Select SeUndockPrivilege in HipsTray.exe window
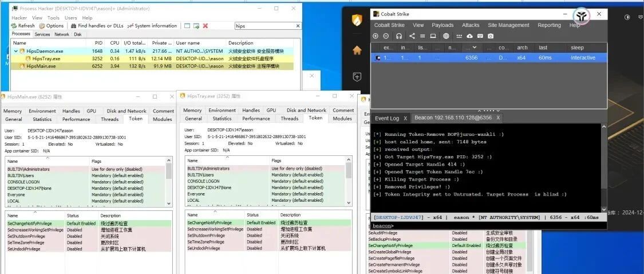Image resolution: width=644 pixels, height=274 pixels. point(268,249)
